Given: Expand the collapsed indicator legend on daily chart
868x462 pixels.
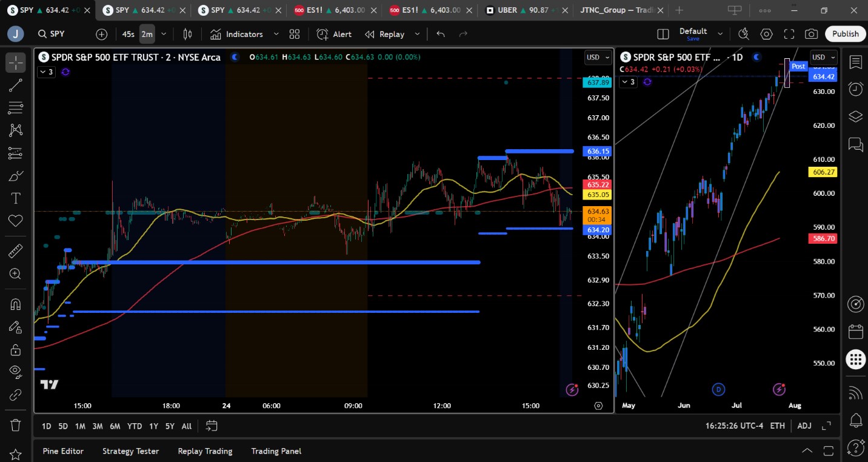Looking at the screenshot, I should [x=629, y=82].
